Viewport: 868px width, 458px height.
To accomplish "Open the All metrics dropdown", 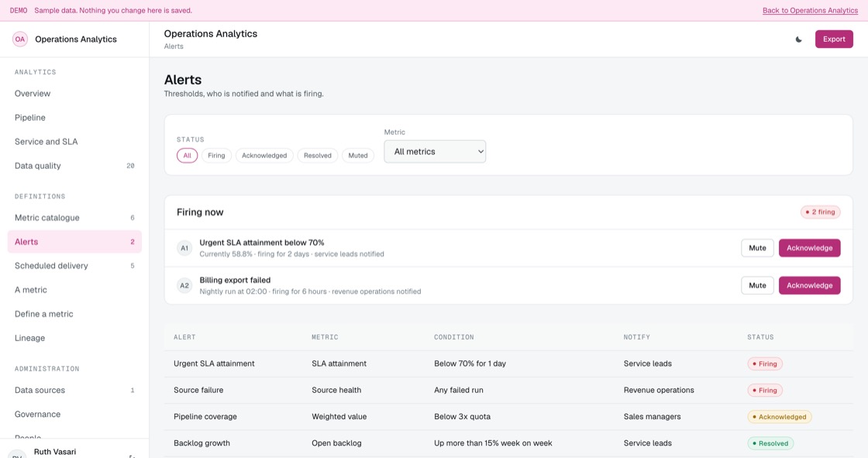I will click(435, 152).
